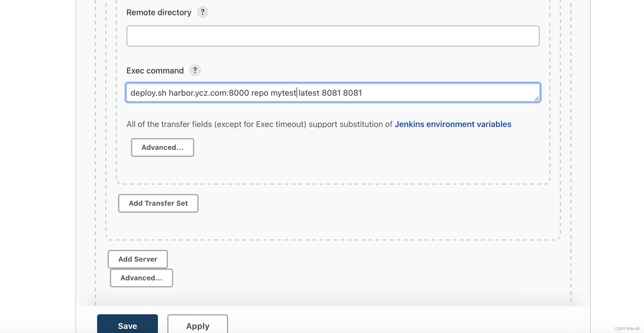Save the job configuration

tap(127, 325)
